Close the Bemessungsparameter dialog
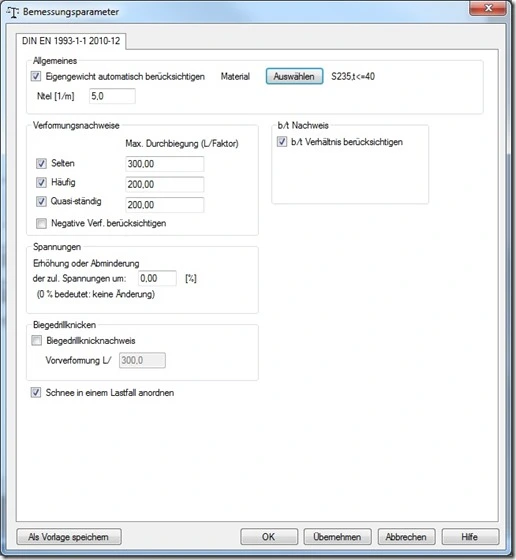Screen dimensions: 516x560 pos(488,8)
